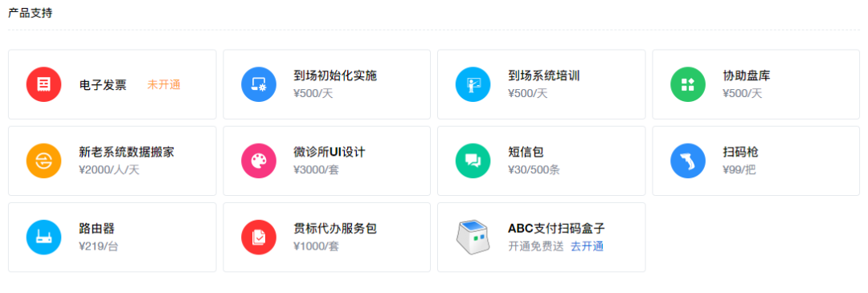Image resolution: width=868 pixels, height=293 pixels.
Task: Click the green 短信包 chat bubble icon
Action: [473, 161]
